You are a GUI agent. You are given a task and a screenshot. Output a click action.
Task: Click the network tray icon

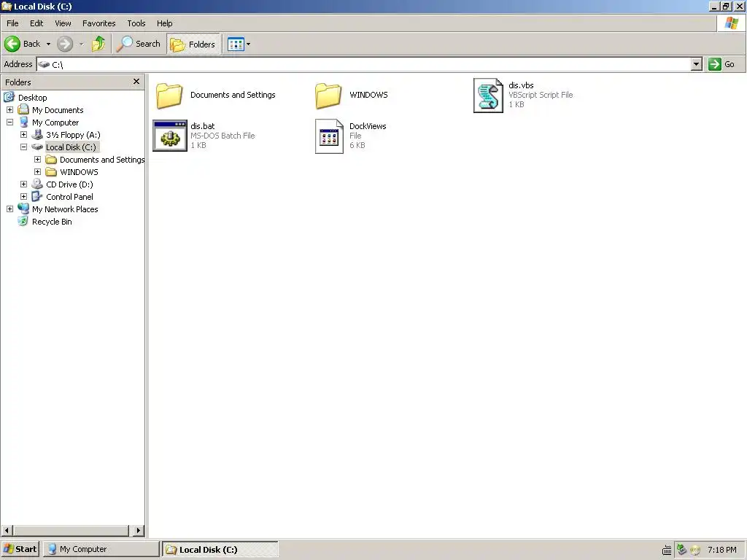(681, 550)
